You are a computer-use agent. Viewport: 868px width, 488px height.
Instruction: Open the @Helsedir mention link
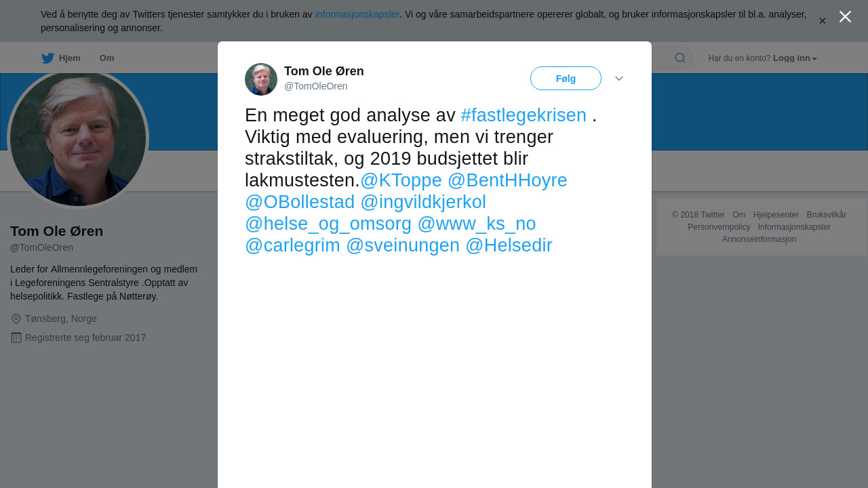tap(509, 245)
